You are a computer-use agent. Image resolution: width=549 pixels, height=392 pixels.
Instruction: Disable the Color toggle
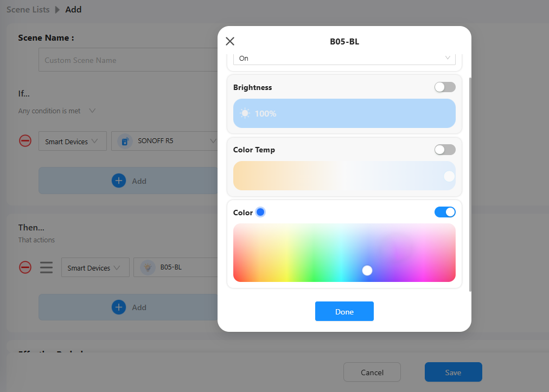click(445, 212)
